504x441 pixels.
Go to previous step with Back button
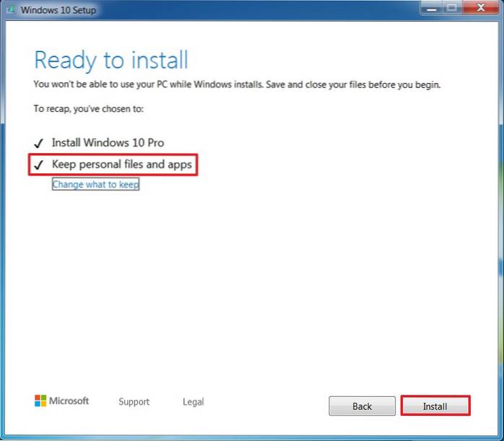tap(362, 406)
